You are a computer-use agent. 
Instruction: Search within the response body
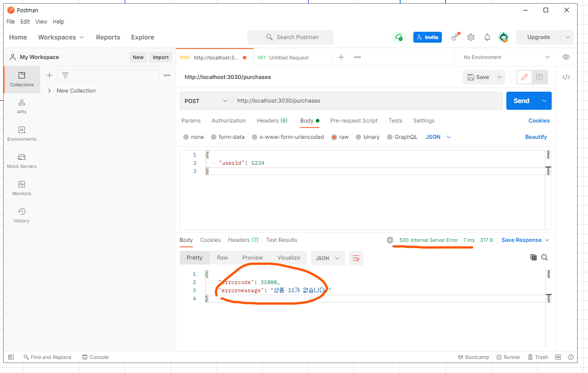click(x=544, y=257)
